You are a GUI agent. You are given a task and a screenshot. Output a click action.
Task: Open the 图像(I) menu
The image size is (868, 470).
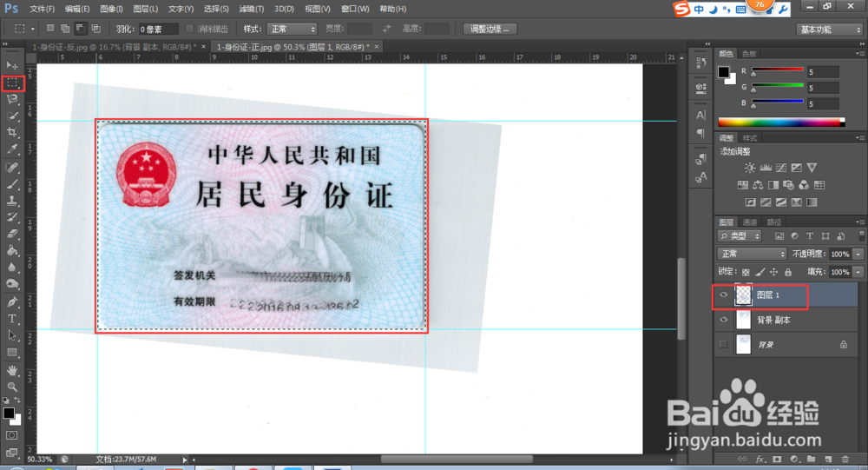pyautogui.click(x=111, y=9)
